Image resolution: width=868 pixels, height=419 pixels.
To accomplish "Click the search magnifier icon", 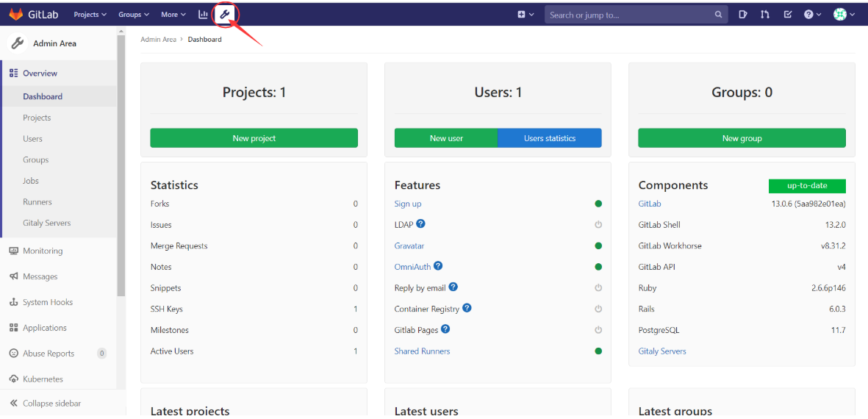I will coord(718,14).
